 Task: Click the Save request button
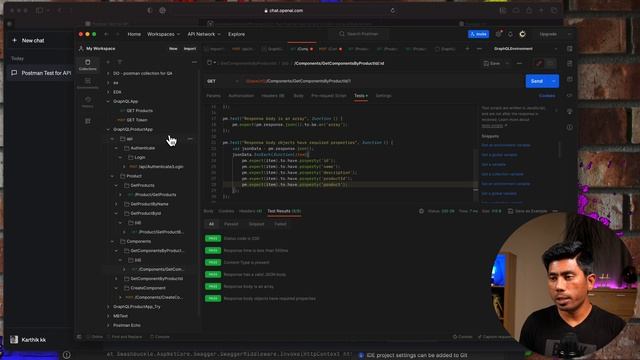click(x=492, y=64)
